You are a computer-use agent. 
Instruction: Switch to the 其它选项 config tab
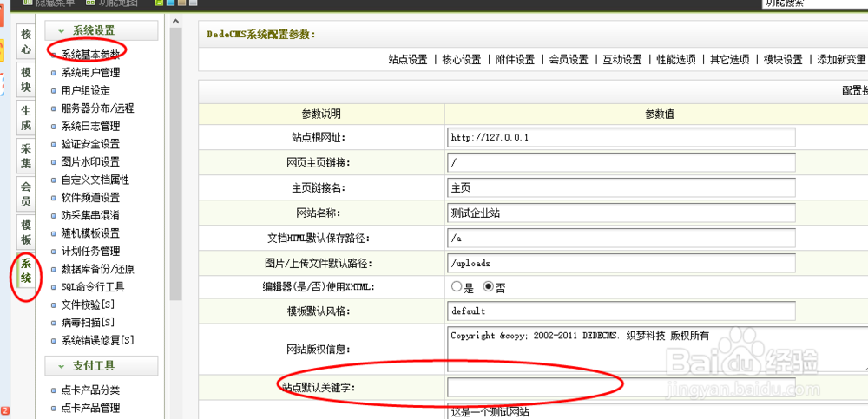730,60
